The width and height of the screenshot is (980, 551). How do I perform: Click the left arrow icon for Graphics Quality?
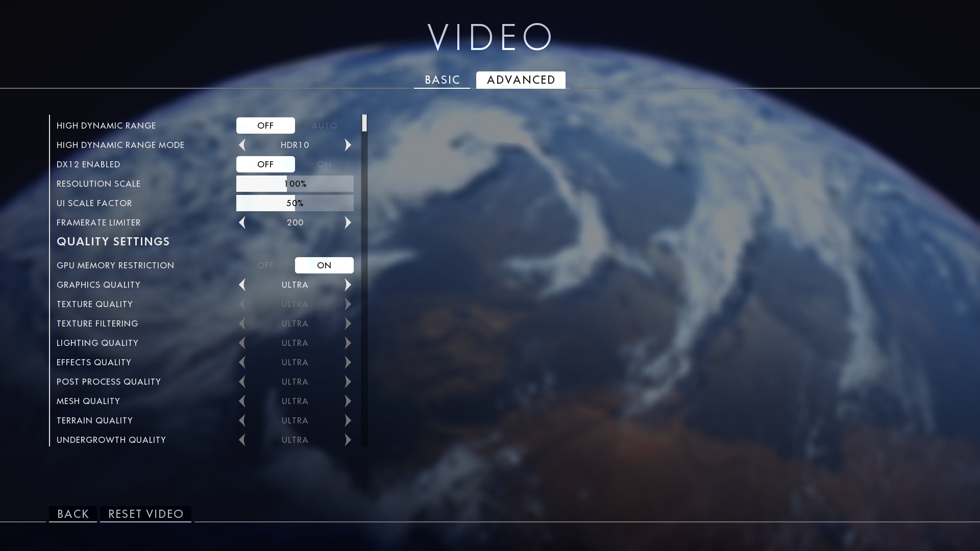click(x=241, y=285)
